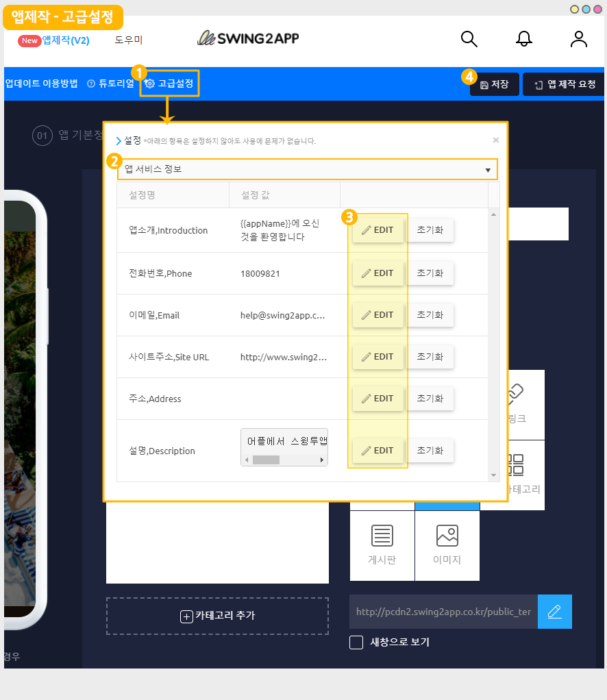Click the blue pencil icon beside the URL
The width and height of the screenshot is (607, 700).
click(554, 611)
